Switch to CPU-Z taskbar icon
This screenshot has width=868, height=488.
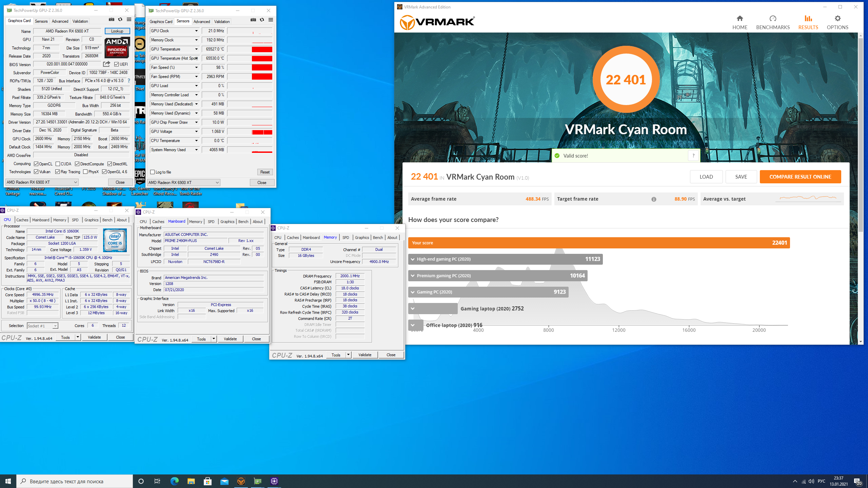(x=274, y=481)
